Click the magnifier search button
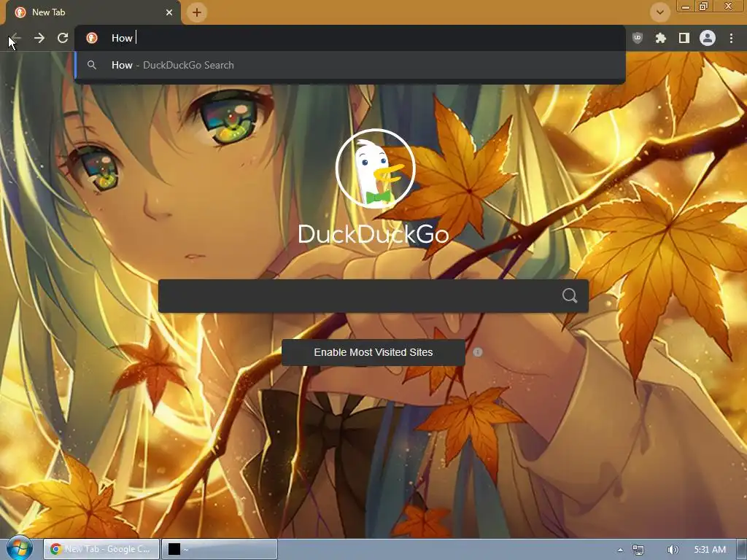 tap(570, 296)
